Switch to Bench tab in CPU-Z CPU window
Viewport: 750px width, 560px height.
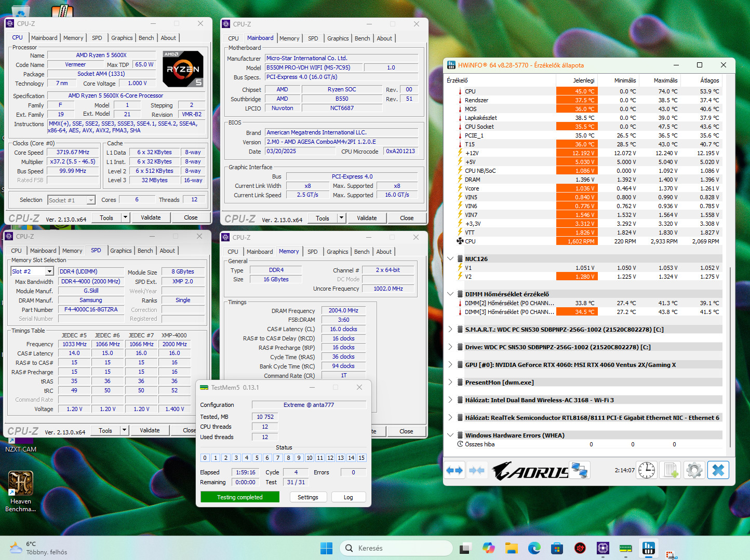(146, 38)
